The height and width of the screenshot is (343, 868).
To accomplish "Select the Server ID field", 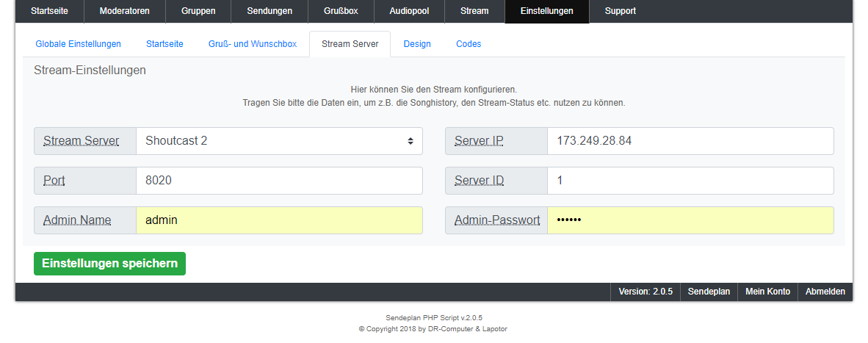I will click(690, 181).
